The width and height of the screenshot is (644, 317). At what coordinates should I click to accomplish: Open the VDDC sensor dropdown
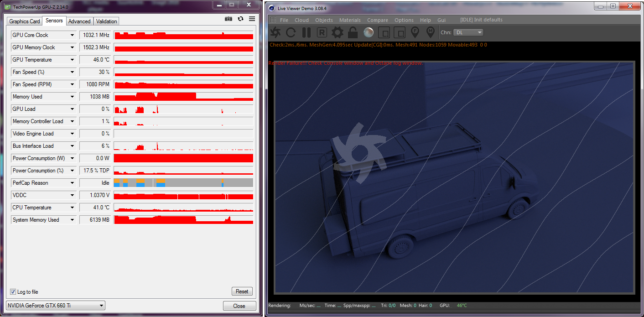pos(72,195)
